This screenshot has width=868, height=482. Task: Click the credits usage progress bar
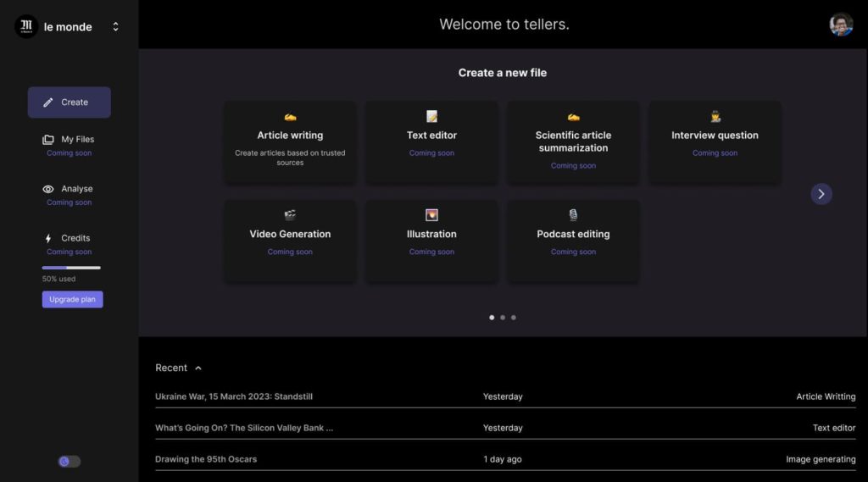click(71, 268)
